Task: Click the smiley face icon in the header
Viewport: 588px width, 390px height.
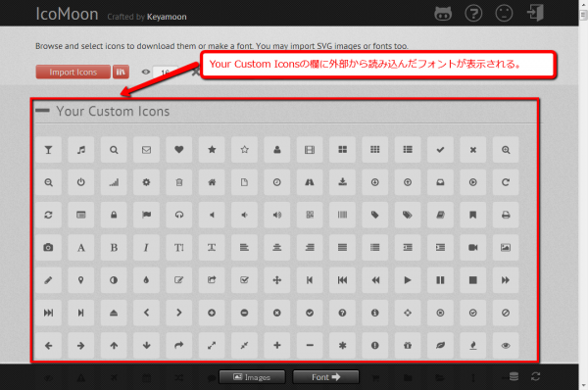Action: point(504,13)
